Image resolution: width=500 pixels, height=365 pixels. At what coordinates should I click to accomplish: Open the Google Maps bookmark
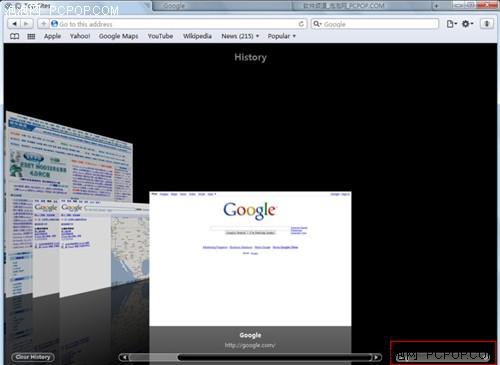(119, 36)
